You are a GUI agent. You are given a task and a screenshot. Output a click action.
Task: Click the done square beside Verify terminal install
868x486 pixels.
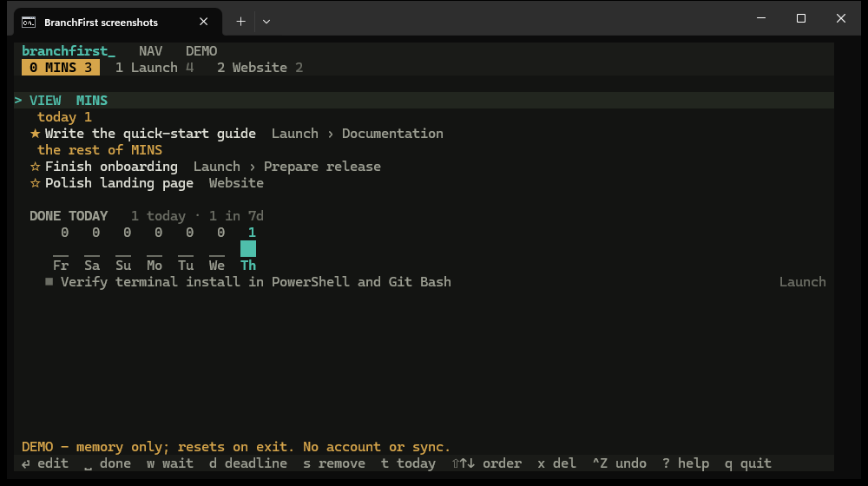[x=49, y=282]
